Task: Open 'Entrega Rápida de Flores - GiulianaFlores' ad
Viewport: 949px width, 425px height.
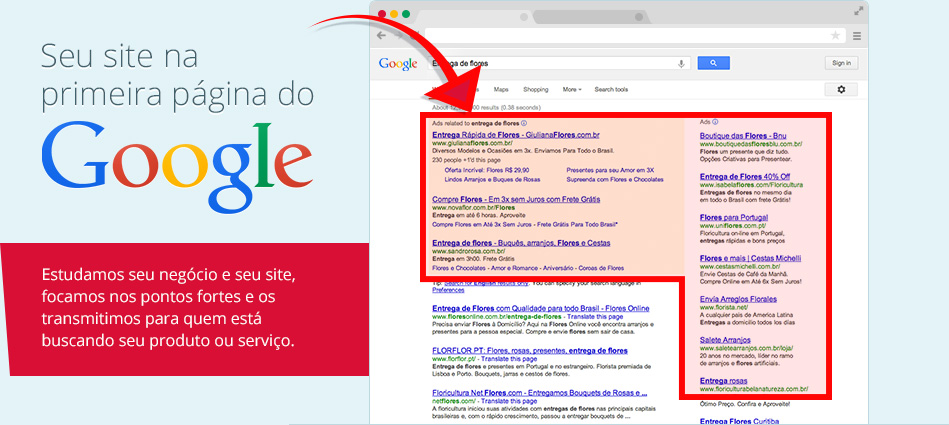Action: 516,134
